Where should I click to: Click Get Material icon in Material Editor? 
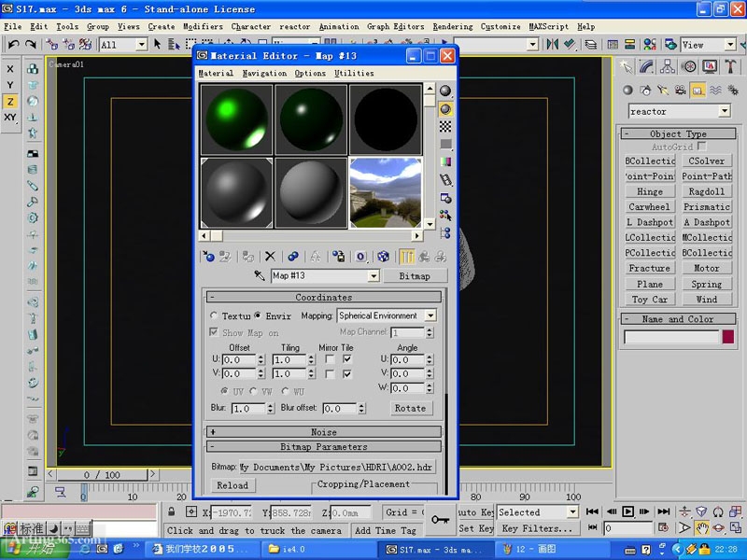pyautogui.click(x=208, y=257)
